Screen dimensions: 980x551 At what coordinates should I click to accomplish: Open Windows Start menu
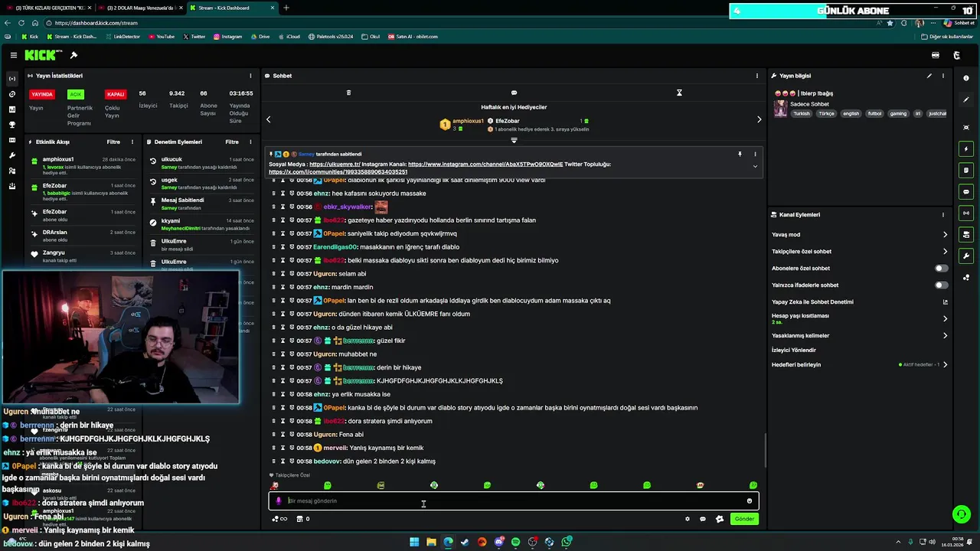414,542
